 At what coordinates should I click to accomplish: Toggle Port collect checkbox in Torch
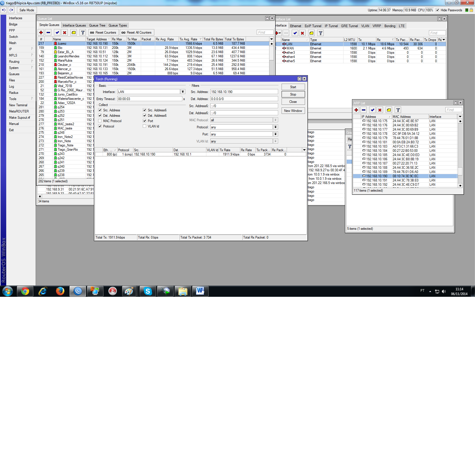point(144,121)
